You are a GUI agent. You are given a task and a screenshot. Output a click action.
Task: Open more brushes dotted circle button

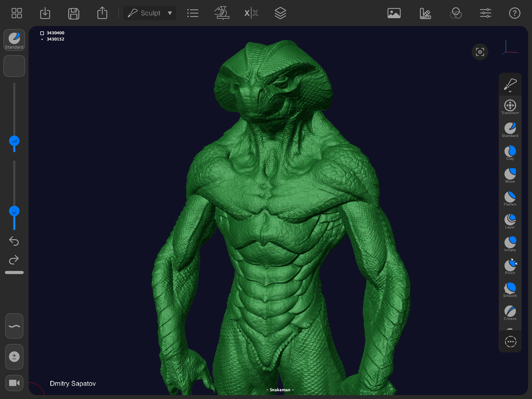point(510,342)
